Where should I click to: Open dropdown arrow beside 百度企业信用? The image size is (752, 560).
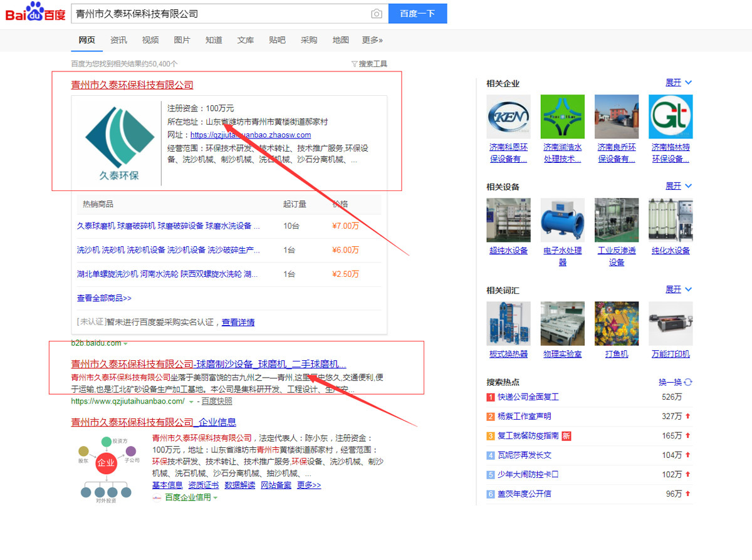[x=216, y=498]
